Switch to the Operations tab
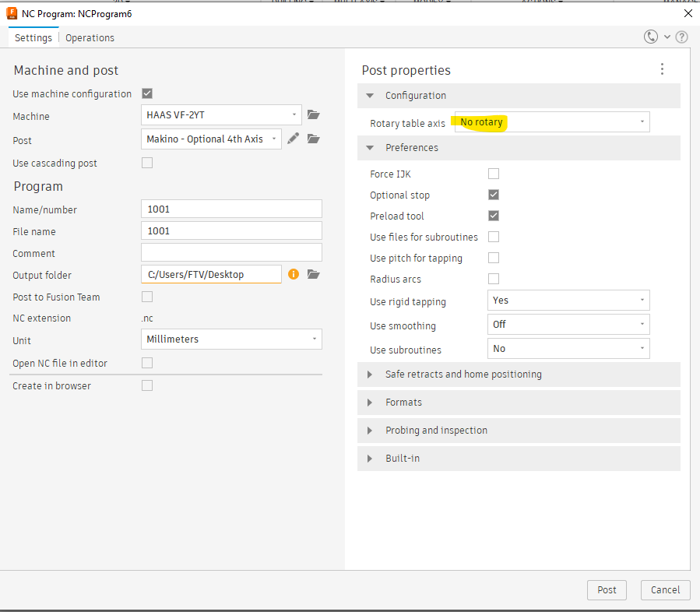The width and height of the screenshot is (700, 612). coord(89,37)
